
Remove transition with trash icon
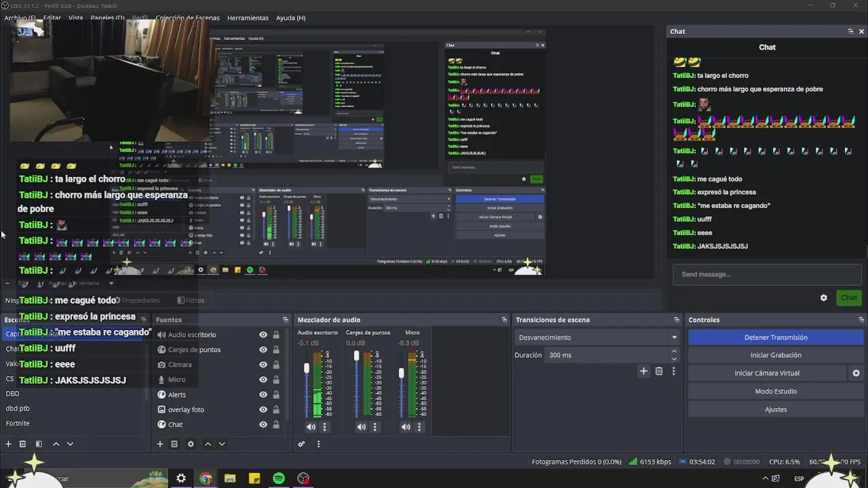(x=658, y=371)
